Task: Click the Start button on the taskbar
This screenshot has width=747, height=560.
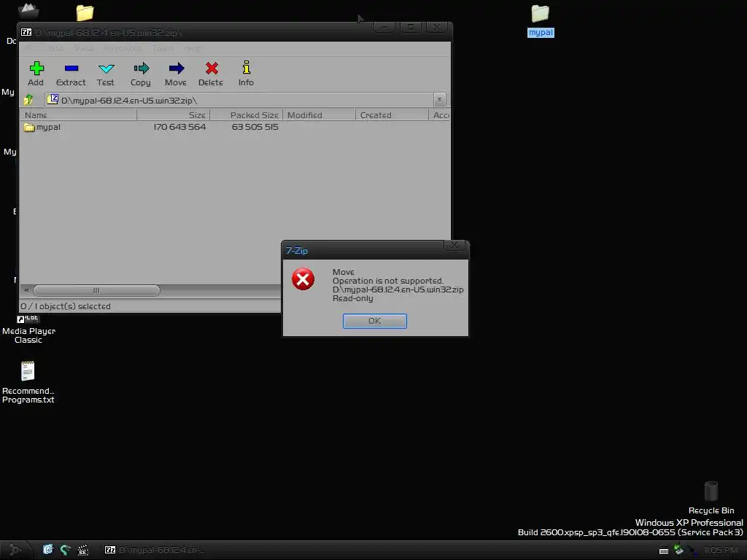Action: (x=15, y=550)
